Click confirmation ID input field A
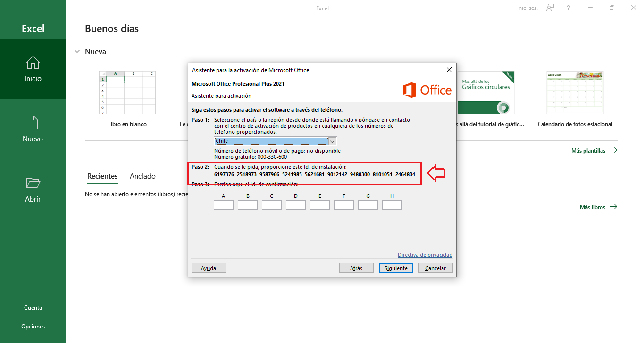 tap(224, 205)
